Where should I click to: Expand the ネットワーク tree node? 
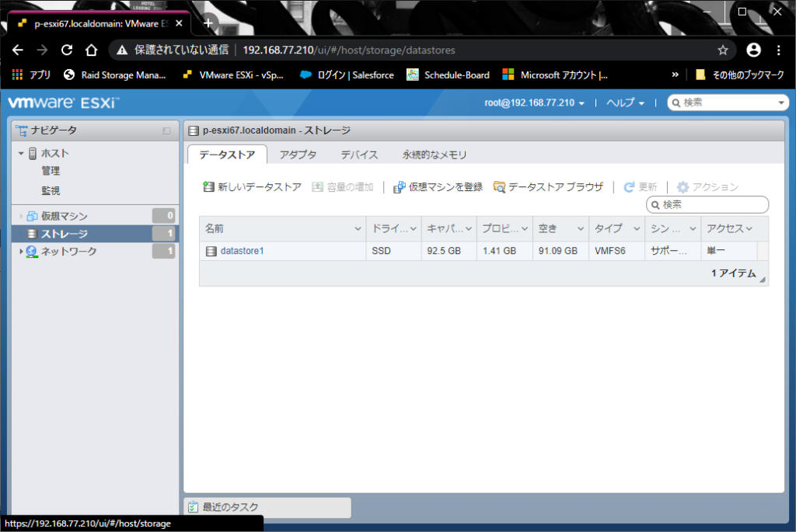pos(21,251)
